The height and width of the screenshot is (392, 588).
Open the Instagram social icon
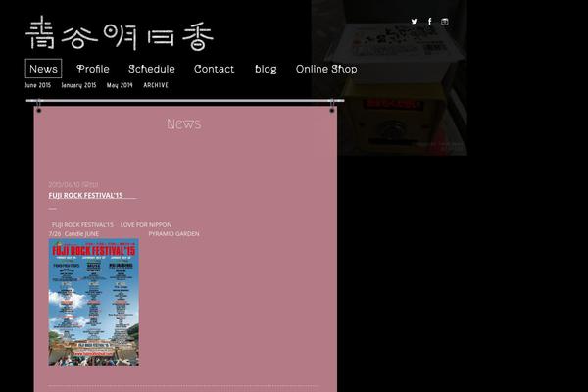tap(444, 22)
